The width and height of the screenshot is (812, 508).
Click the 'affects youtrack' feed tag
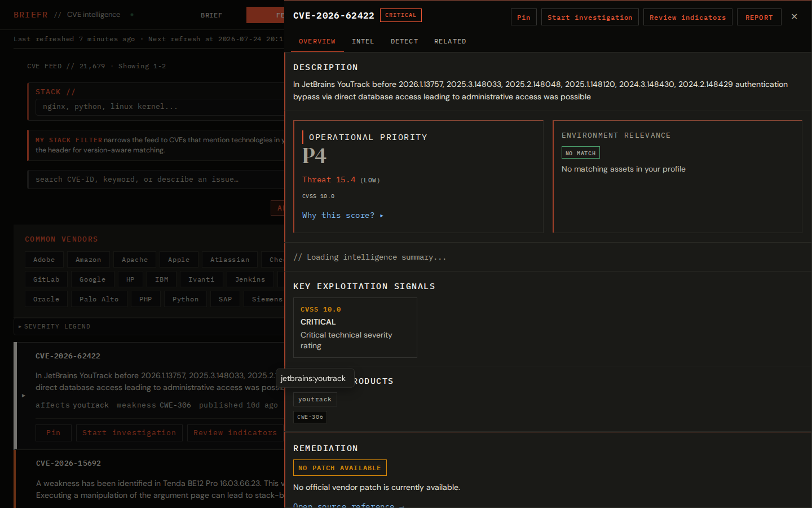pyautogui.click(x=72, y=405)
